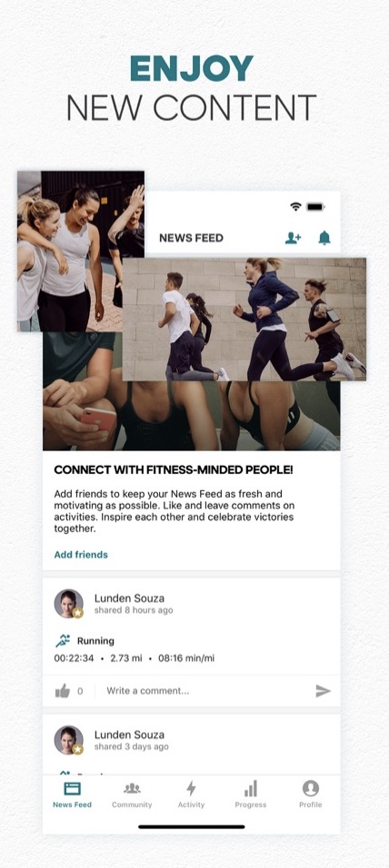Tap the Wi-Fi status icon
Screen dimensions: 389x868
click(296, 206)
